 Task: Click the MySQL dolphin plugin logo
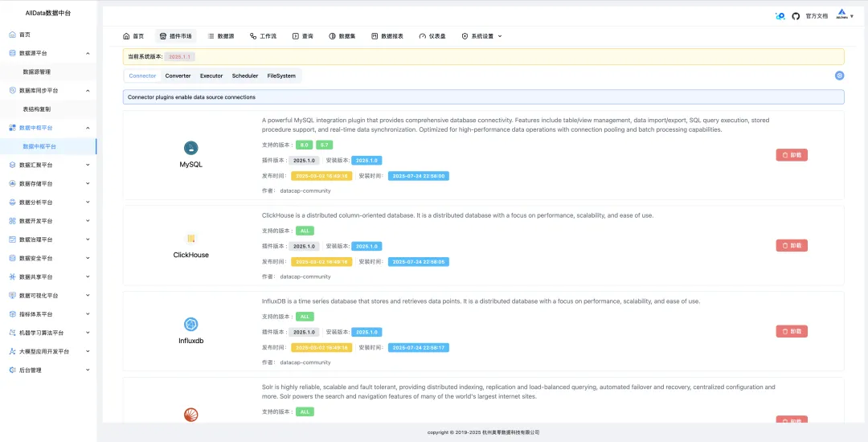click(191, 148)
